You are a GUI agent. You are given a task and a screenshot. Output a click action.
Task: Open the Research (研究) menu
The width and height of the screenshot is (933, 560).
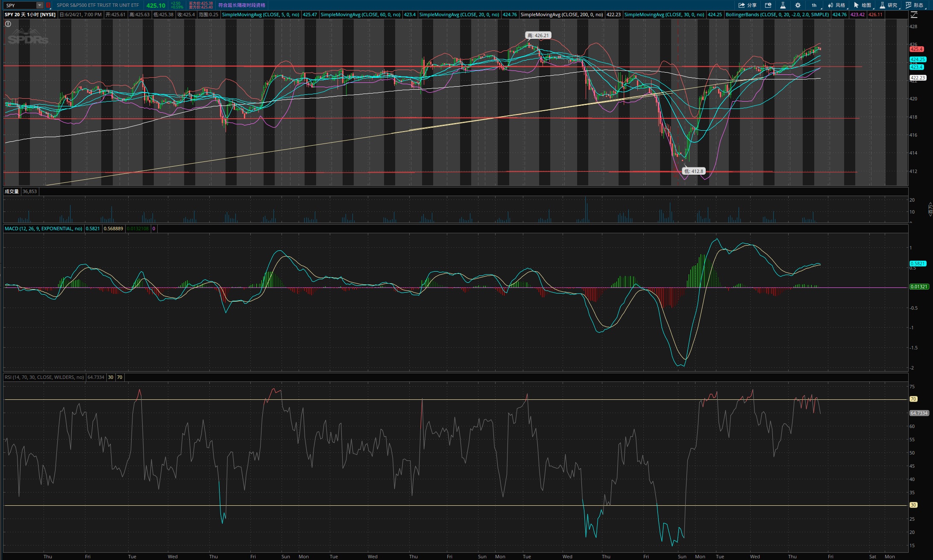888,5
